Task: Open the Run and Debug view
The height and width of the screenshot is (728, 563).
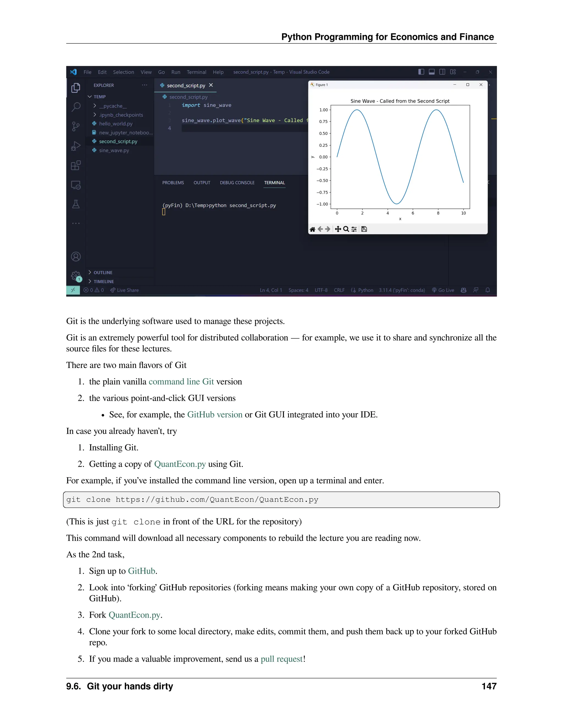Action: [76, 146]
